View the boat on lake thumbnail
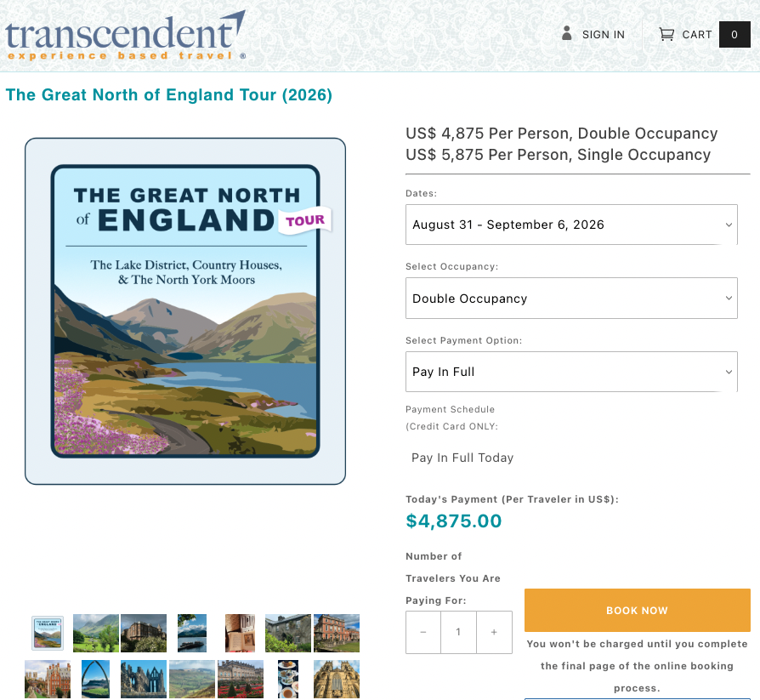 (x=192, y=633)
